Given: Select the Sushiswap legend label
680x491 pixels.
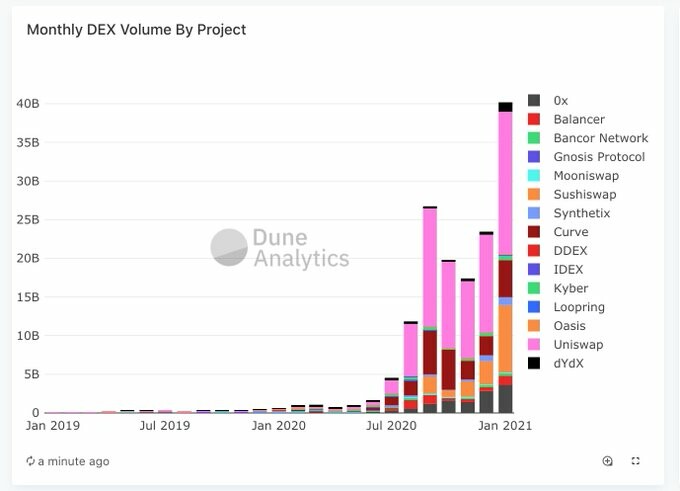Looking at the screenshot, I should tap(585, 194).
